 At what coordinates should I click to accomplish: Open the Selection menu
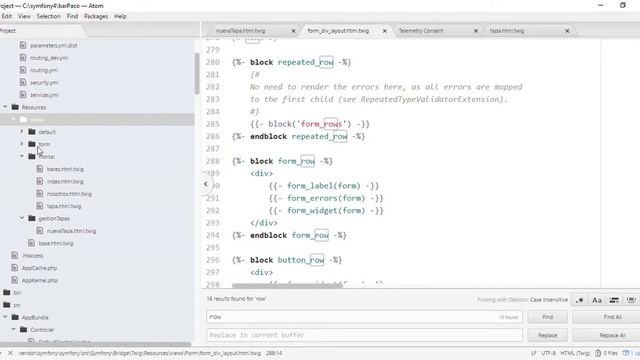49,16
